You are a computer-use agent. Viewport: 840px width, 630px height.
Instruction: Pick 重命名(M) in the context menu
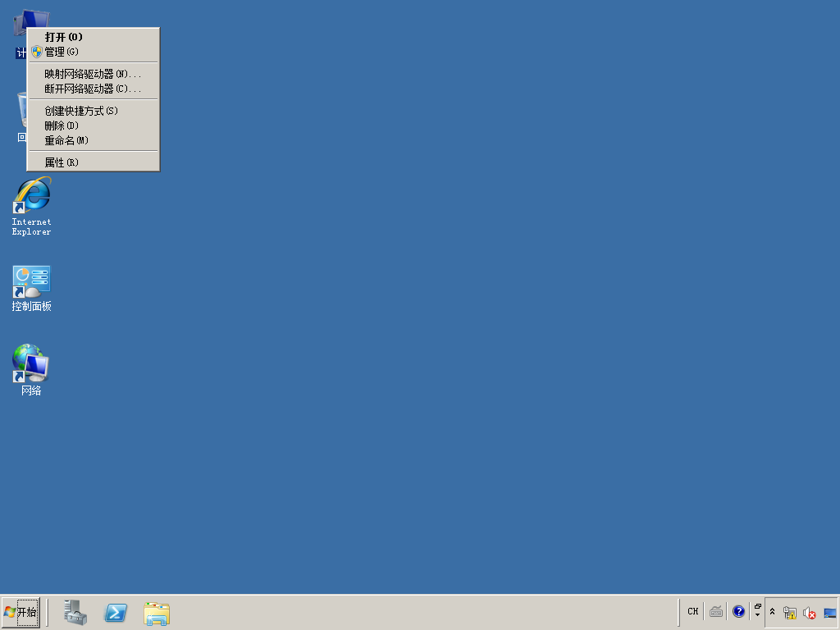94,141
